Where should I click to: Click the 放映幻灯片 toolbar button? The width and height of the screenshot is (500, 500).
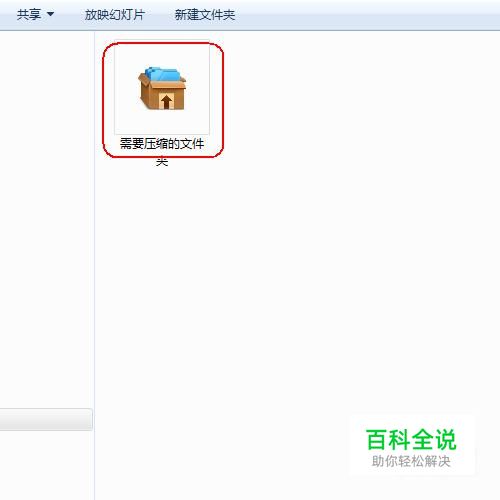coord(114,15)
